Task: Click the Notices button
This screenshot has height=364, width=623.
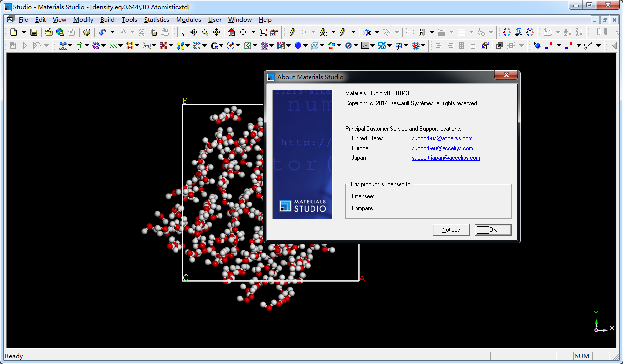Action: (451, 230)
